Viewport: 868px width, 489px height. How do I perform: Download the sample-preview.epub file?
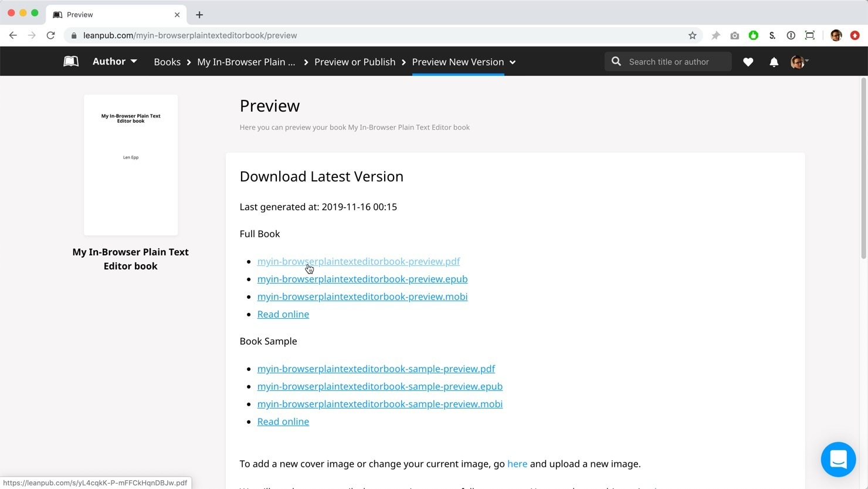click(380, 386)
